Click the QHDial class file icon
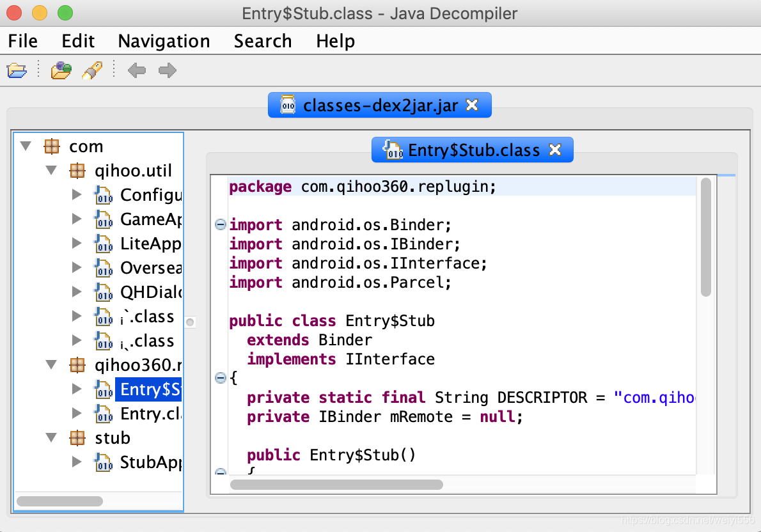Screen dimensions: 761x532 (104, 292)
